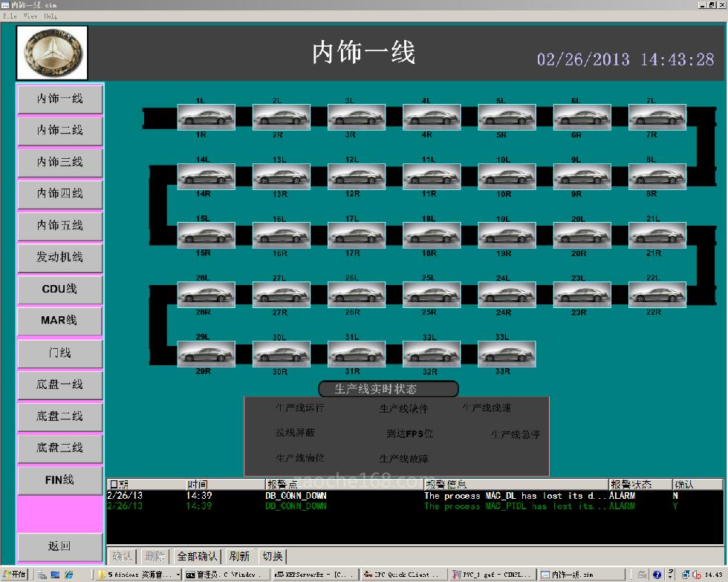Click the station 22L car icon

tap(657, 295)
